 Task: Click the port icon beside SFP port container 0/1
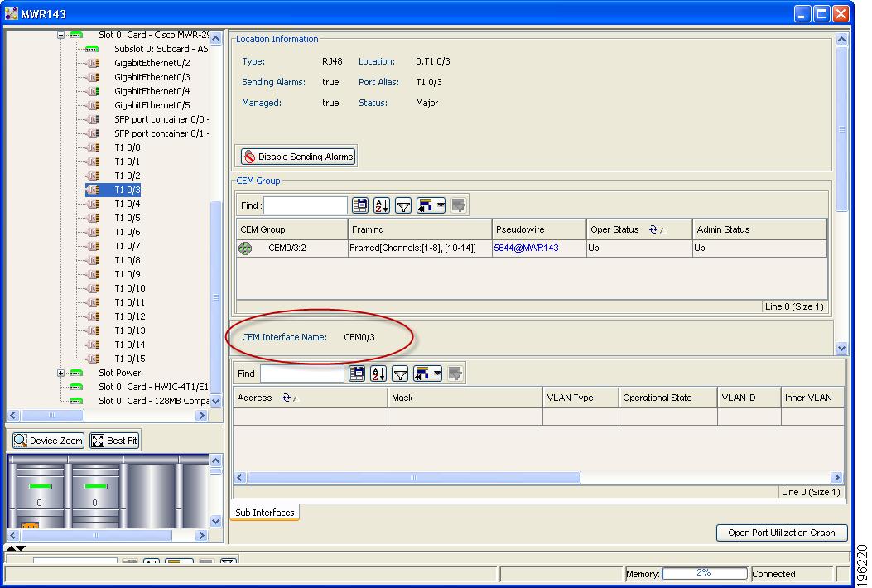[x=93, y=133]
